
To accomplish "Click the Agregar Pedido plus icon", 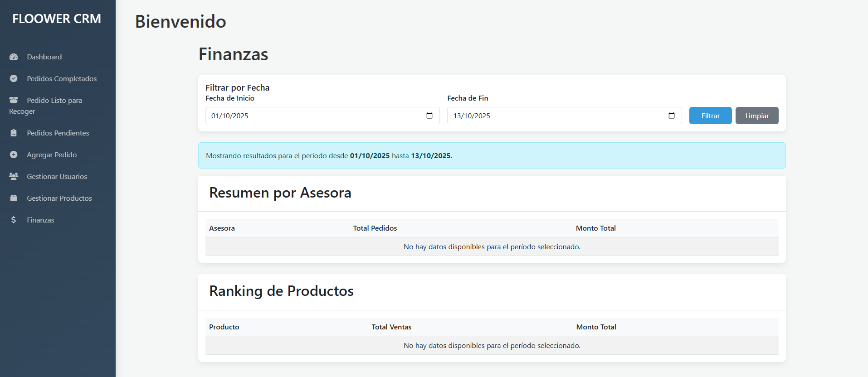I will point(14,155).
